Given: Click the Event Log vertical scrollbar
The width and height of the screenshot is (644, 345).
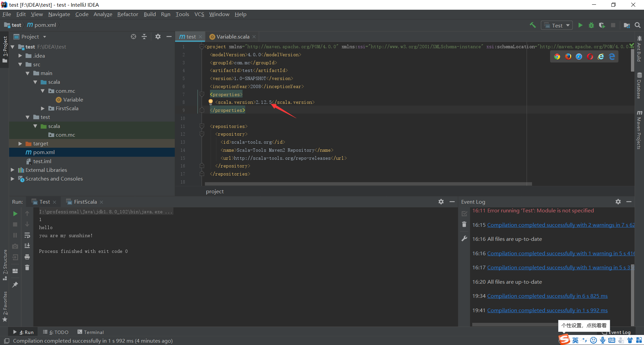Looking at the screenshot, I should pyautogui.click(x=633, y=295).
